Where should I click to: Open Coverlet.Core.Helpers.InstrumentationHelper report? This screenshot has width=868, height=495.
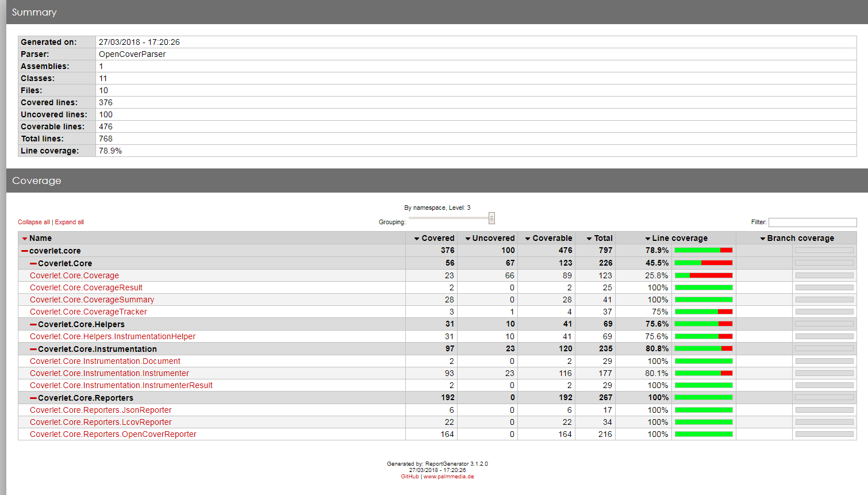[x=113, y=336]
